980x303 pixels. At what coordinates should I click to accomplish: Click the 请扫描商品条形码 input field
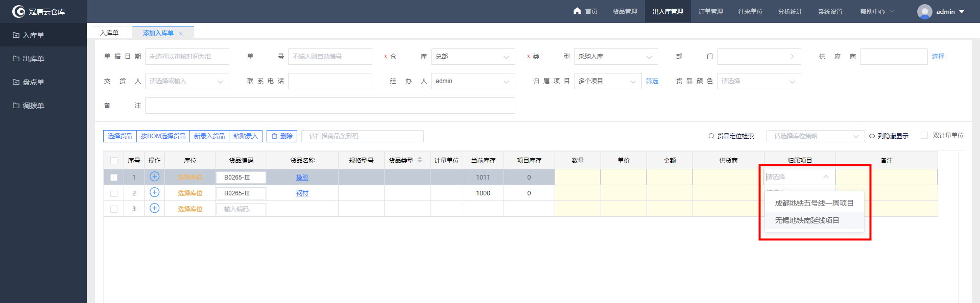pos(363,136)
